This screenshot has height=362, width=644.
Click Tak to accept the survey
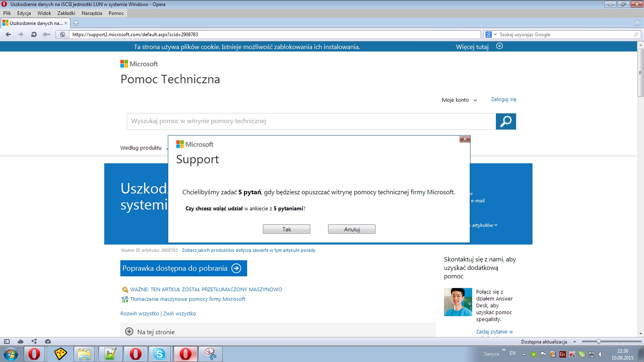pos(287,229)
